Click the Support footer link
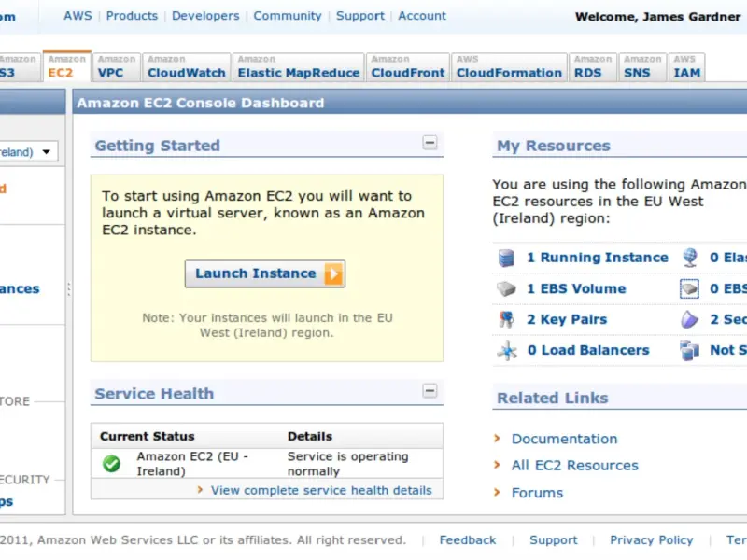 pyautogui.click(x=554, y=540)
